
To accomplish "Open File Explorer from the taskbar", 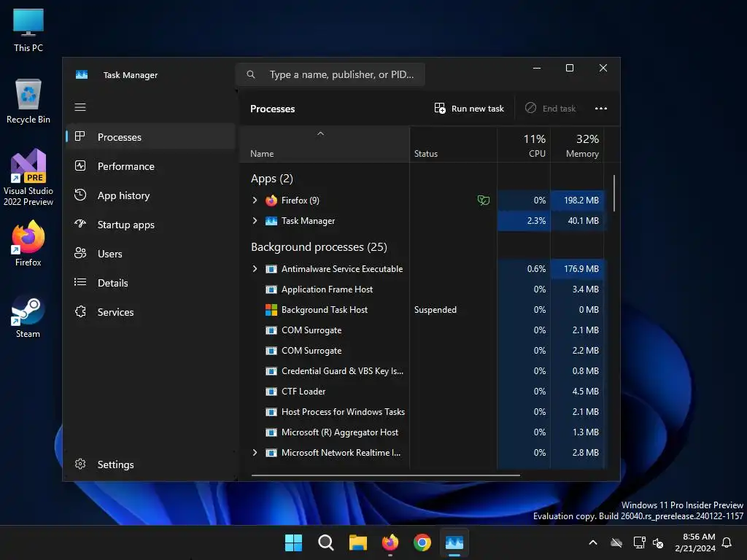I will (357, 542).
